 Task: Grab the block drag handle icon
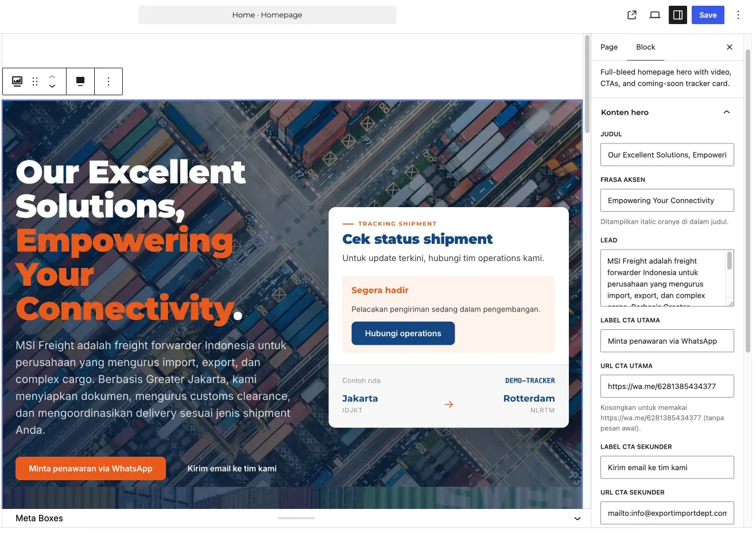coord(35,81)
